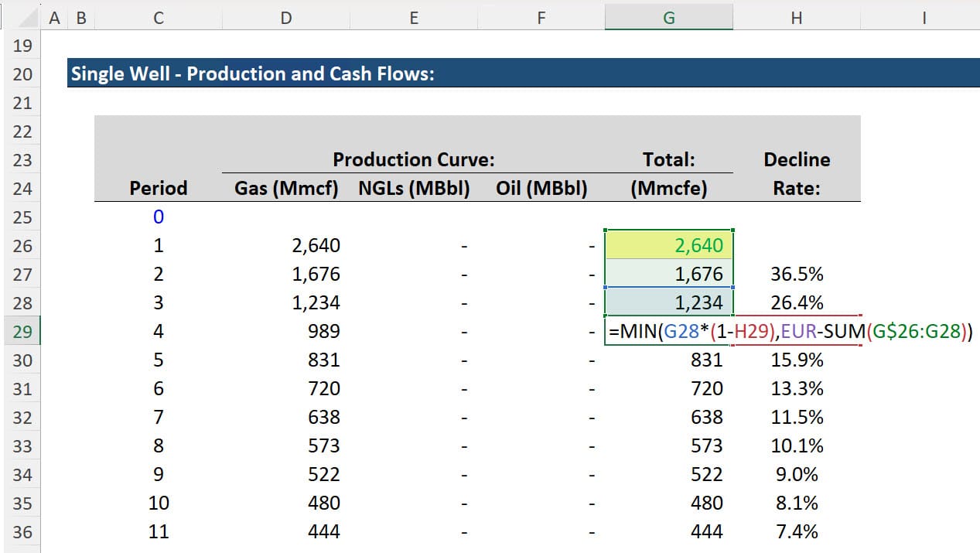Select the 'Gas (Mmcf)' header cell

285,188
